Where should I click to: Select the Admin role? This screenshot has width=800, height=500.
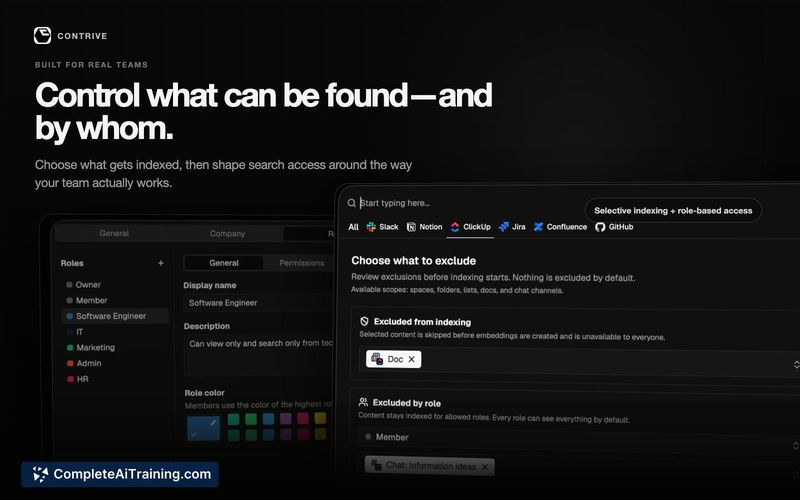115,363
